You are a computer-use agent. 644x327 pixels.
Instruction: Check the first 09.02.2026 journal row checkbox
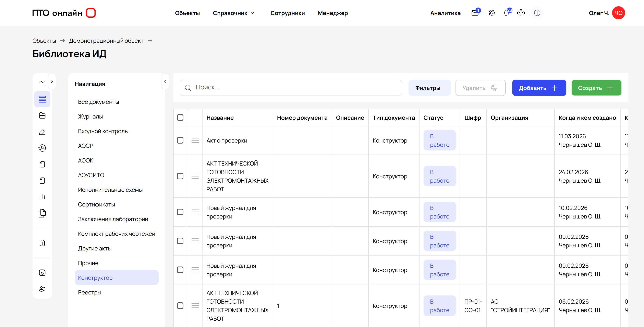pos(180,241)
